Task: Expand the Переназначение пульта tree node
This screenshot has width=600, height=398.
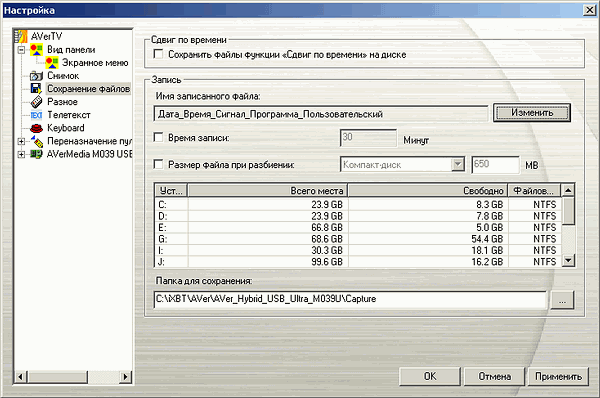Action: tap(21, 141)
